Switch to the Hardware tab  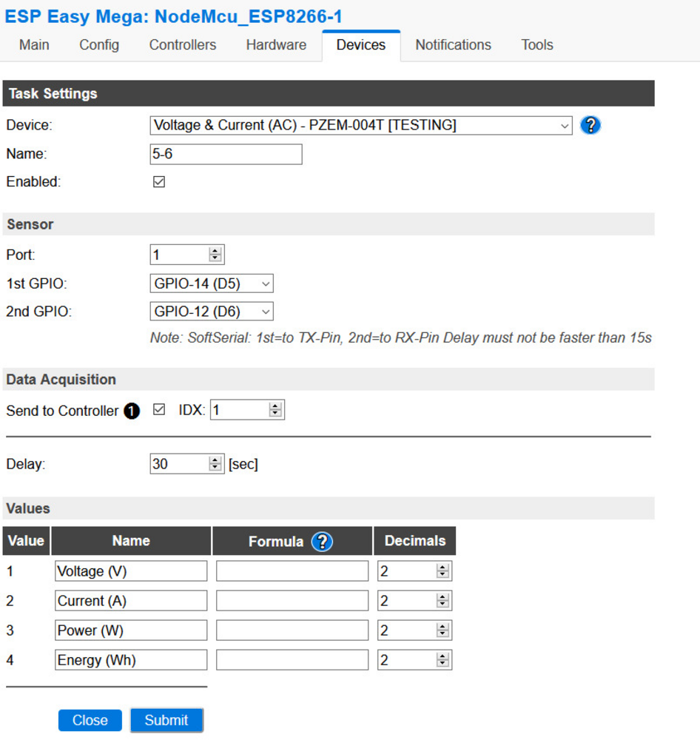point(276,45)
